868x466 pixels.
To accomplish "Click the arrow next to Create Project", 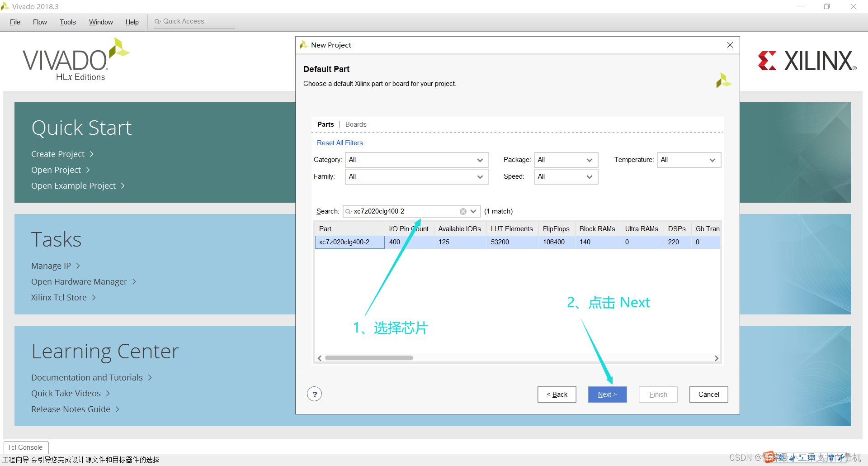I will pos(92,154).
